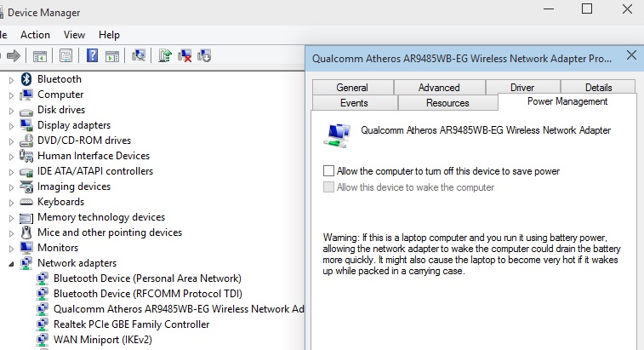Click the Forward arrow toolbar icon
Image resolution: width=644 pixels, height=350 pixels.
pos(14,55)
